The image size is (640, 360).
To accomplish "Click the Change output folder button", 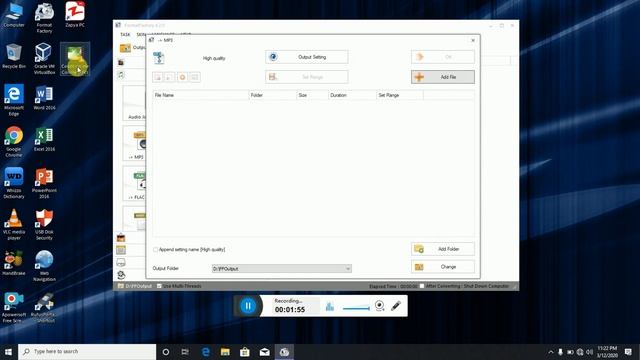I will pyautogui.click(x=443, y=267).
